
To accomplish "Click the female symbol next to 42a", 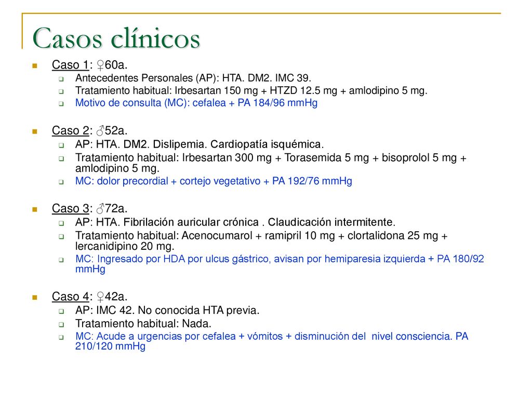I will click(100, 297).
